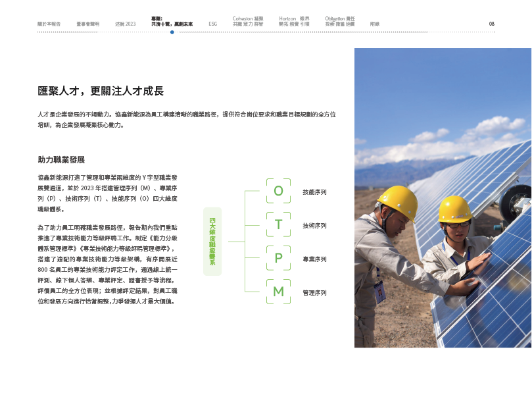Open the ESG navigation tab
Screen dimensions: 532x393
(212, 24)
